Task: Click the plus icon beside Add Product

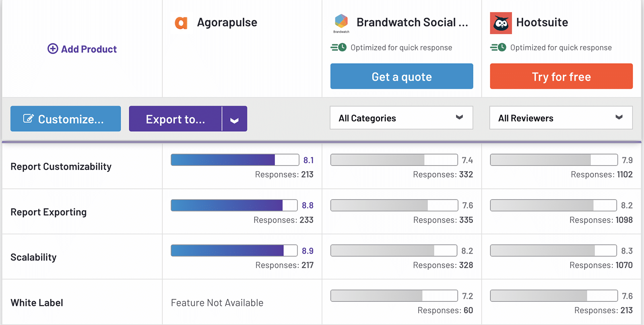Action: (53, 49)
